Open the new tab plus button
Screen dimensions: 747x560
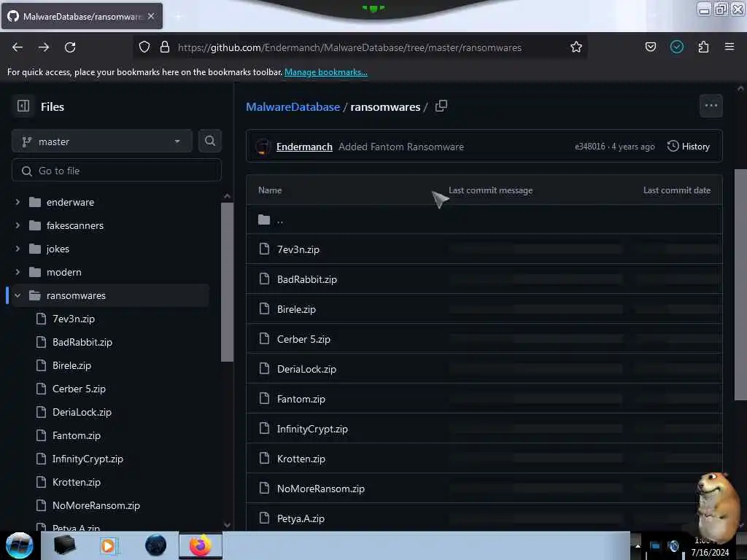click(x=177, y=16)
